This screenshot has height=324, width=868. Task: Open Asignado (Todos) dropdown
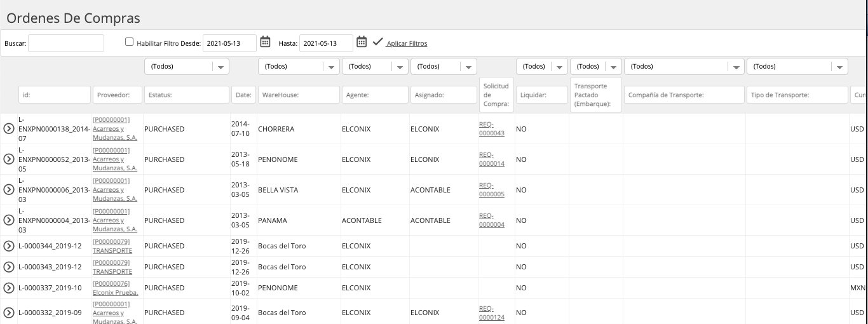coord(444,66)
